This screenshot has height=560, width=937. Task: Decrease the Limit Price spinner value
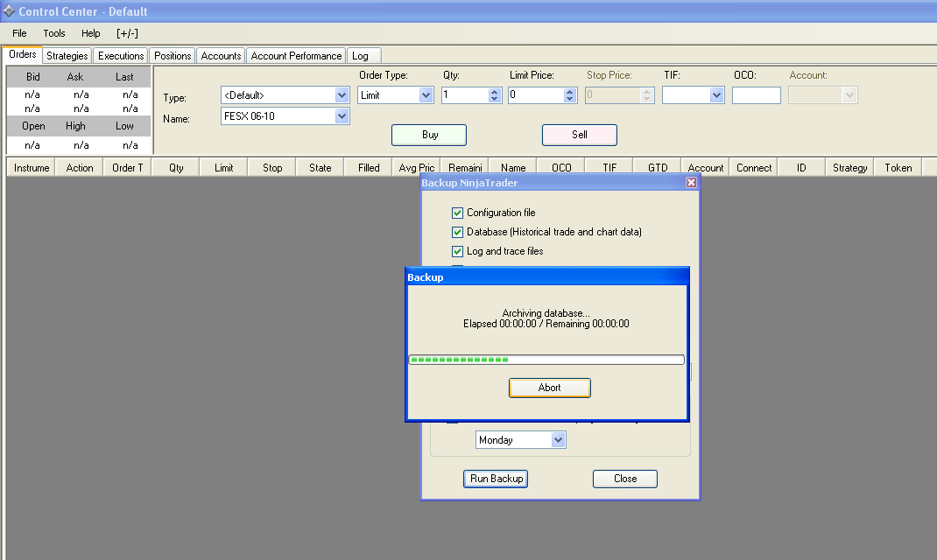click(570, 99)
